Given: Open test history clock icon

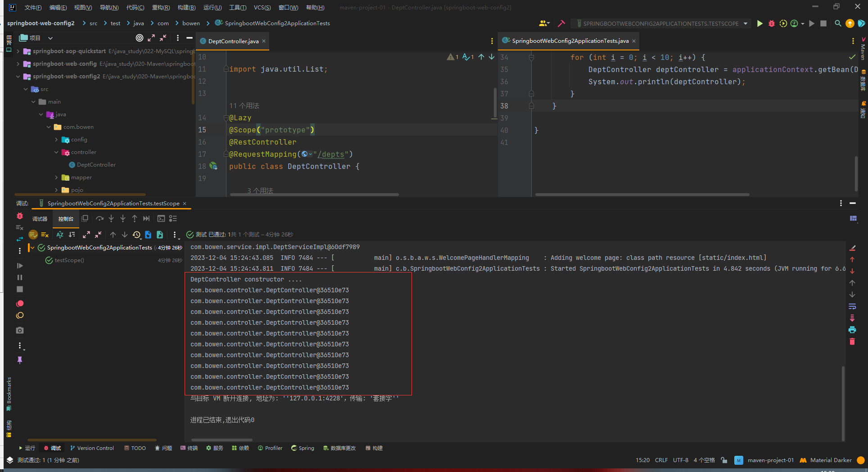Looking at the screenshot, I should point(136,235).
